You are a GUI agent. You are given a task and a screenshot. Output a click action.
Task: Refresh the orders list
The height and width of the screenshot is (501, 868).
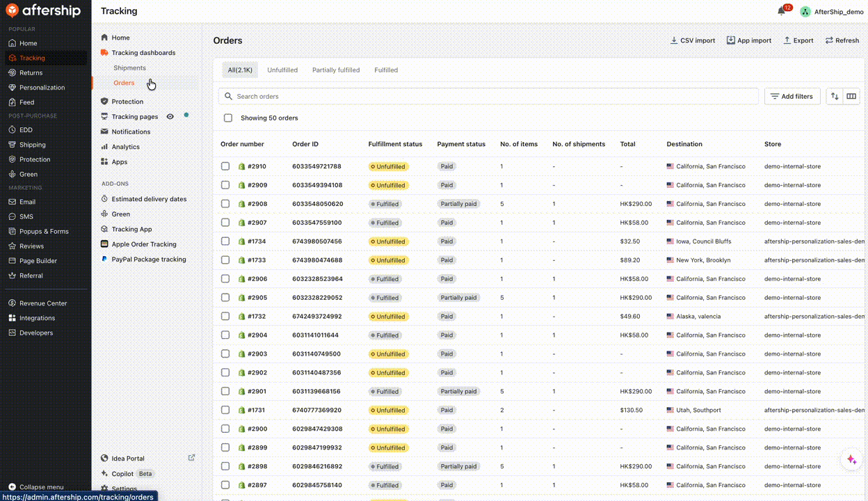pos(842,40)
